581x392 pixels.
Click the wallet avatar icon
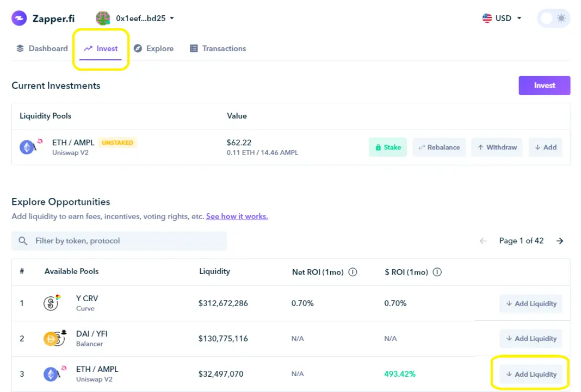[x=103, y=18]
